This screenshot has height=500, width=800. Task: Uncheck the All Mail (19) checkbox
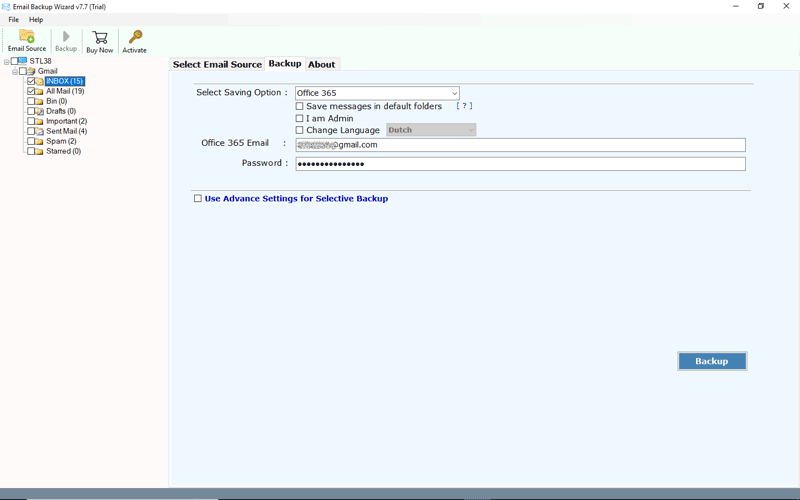pos(31,91)
